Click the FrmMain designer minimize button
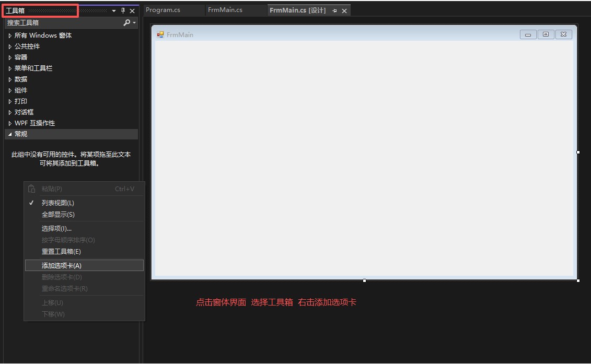 (528, 34)
